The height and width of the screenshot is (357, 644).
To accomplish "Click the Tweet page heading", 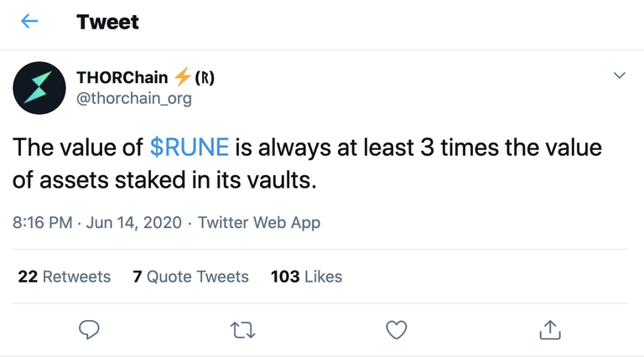I will [x=107, y=22].
